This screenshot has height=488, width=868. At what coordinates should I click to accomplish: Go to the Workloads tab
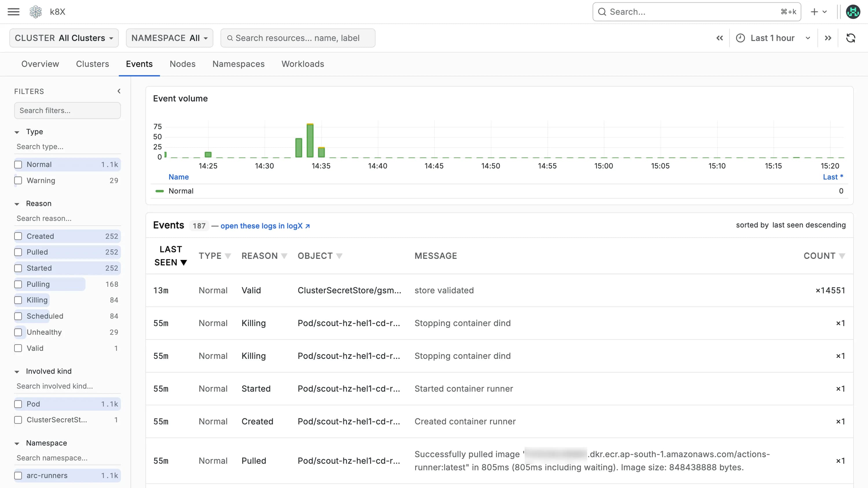point(303,64)
